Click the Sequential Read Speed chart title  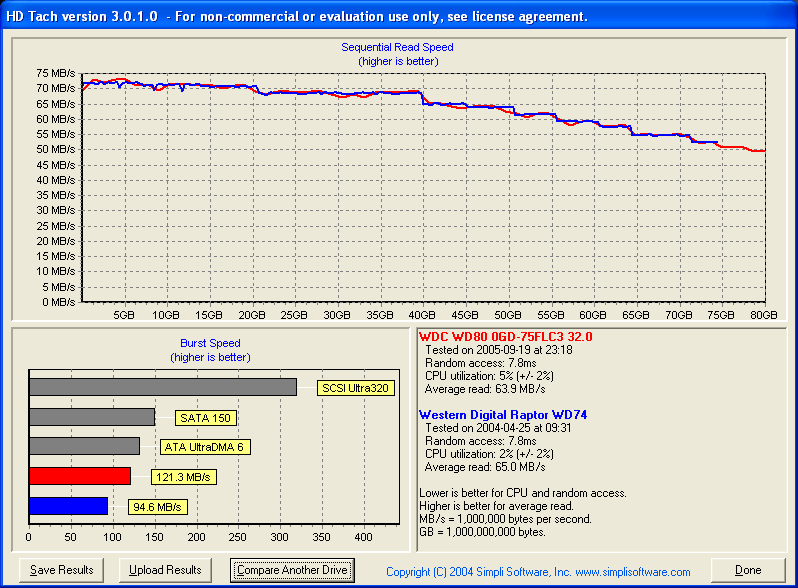(x=397, y=47)
